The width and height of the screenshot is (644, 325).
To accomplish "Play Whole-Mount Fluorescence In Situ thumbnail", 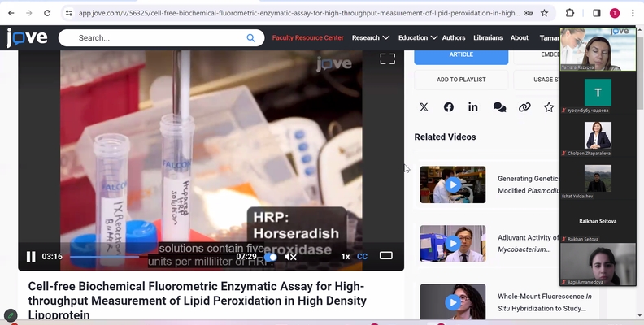I will 453,301.
